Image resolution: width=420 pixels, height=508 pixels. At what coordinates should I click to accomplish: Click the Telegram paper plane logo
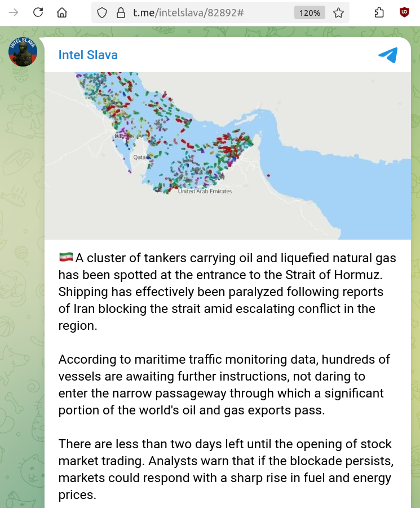[x=388, y=55]
